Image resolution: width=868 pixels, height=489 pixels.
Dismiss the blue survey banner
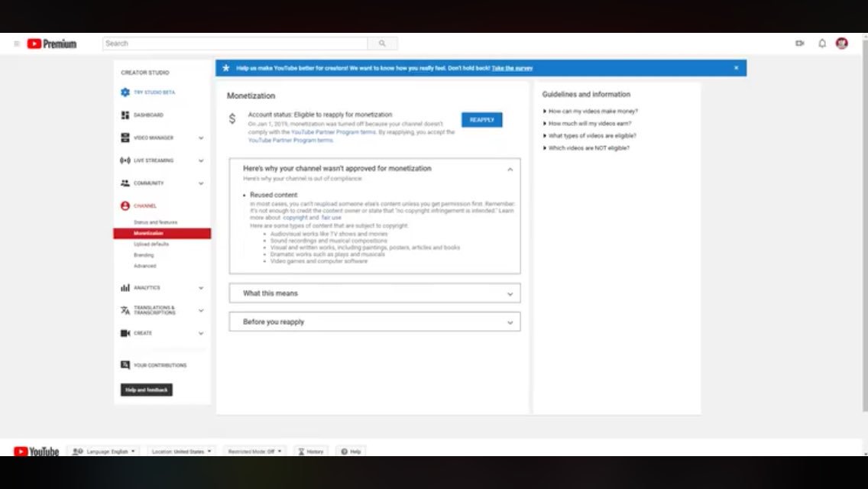tap(737, 67)
